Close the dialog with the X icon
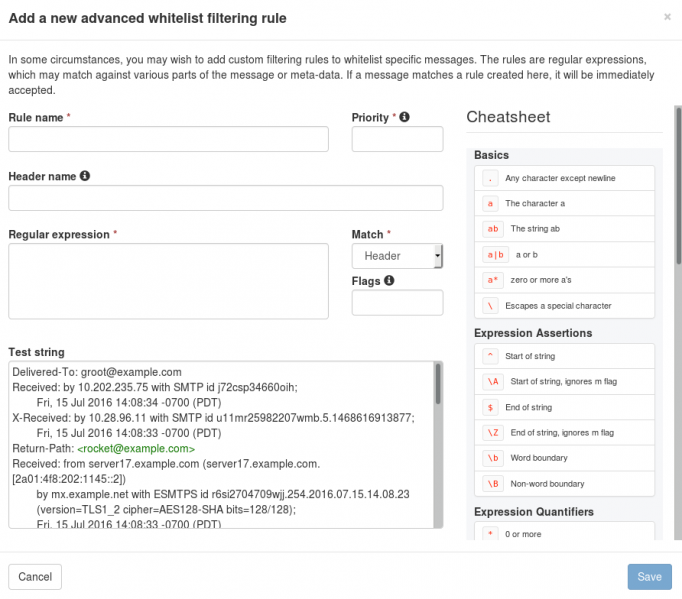The width and height of the screenshot is (682, 599). 667,17
